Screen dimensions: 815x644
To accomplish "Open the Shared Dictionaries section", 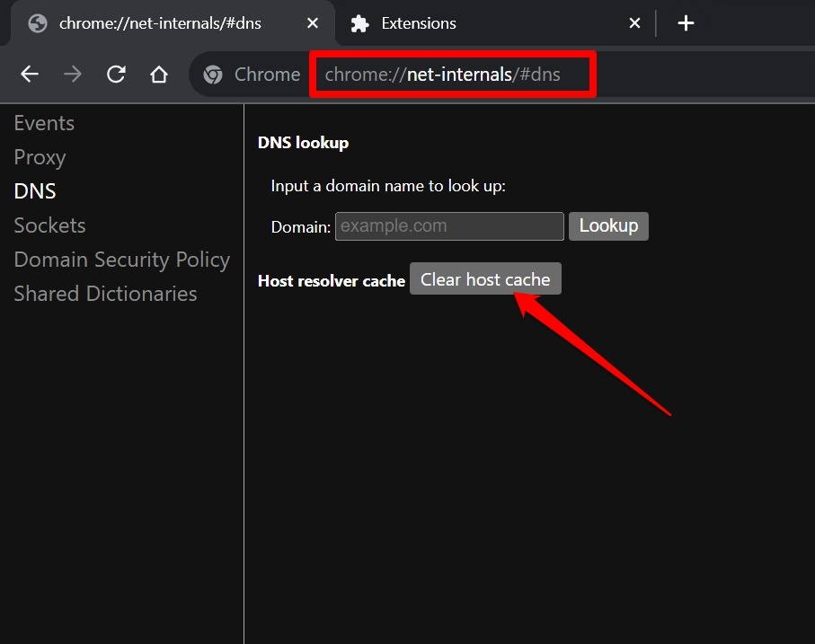I will click(x=105, y=294).
